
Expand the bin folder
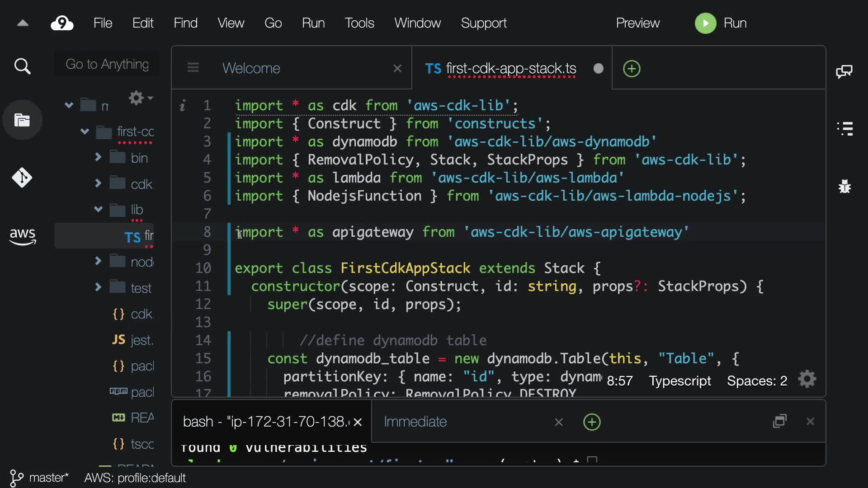coord(98,157)
